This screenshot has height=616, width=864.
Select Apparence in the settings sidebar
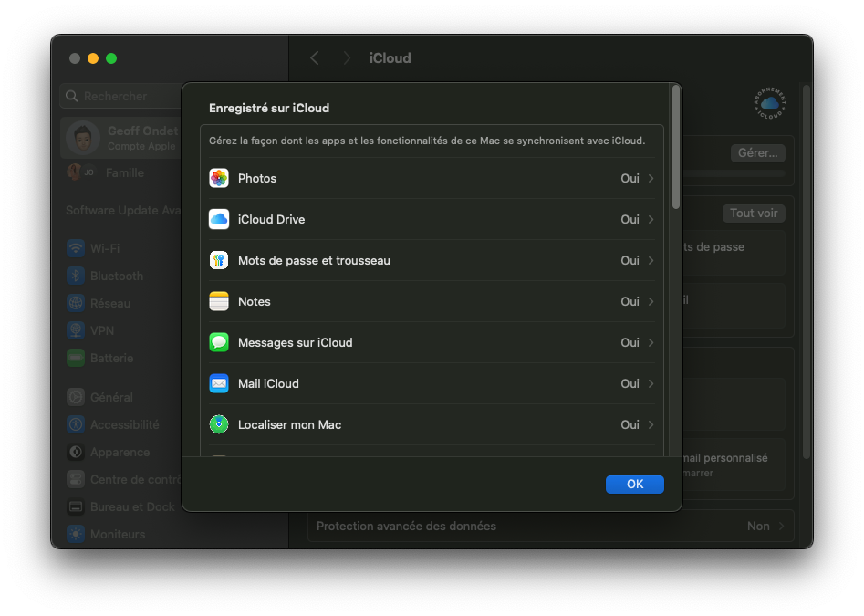click(x=120, y=453)
